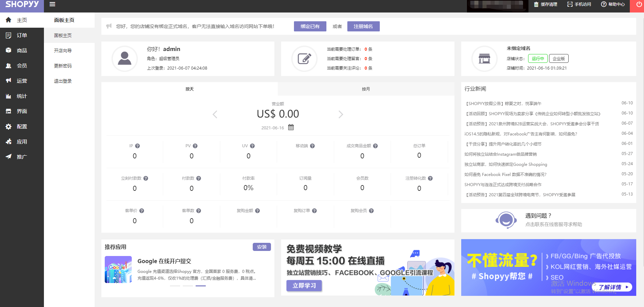Click the 复购会员 help icon
This screenshot has height=307, width=644.
coord(371,211)
